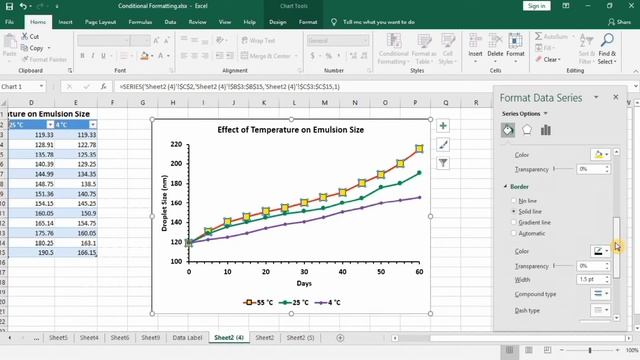
Task: Switch to the Data Label sheet tab
Action: point(187,338)
